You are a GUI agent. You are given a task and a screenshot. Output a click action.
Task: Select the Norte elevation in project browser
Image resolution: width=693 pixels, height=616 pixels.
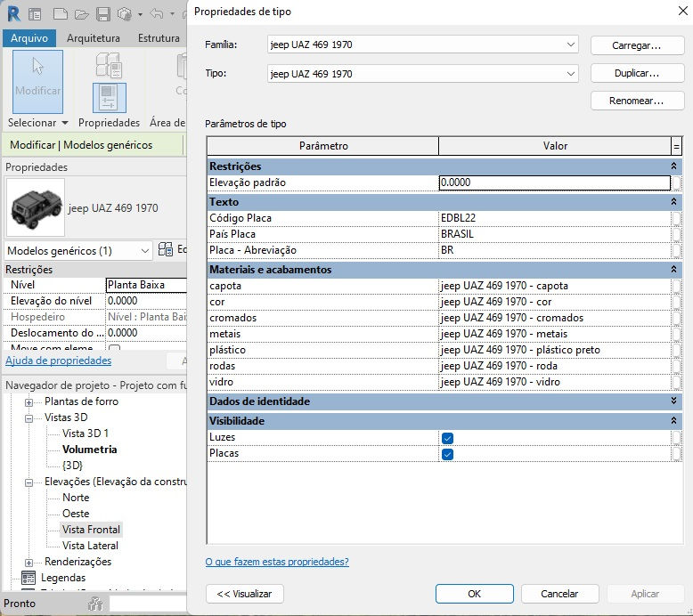pos(76,498)
